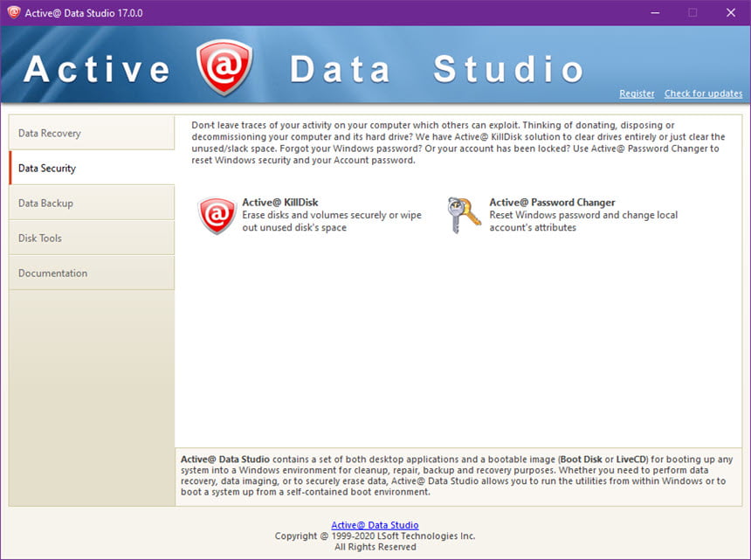Image resolution: width=751 pixels, height=560 pixels.
Task: Click 'Erase disks and volumes securely' description
Action: tap(332, 221)
